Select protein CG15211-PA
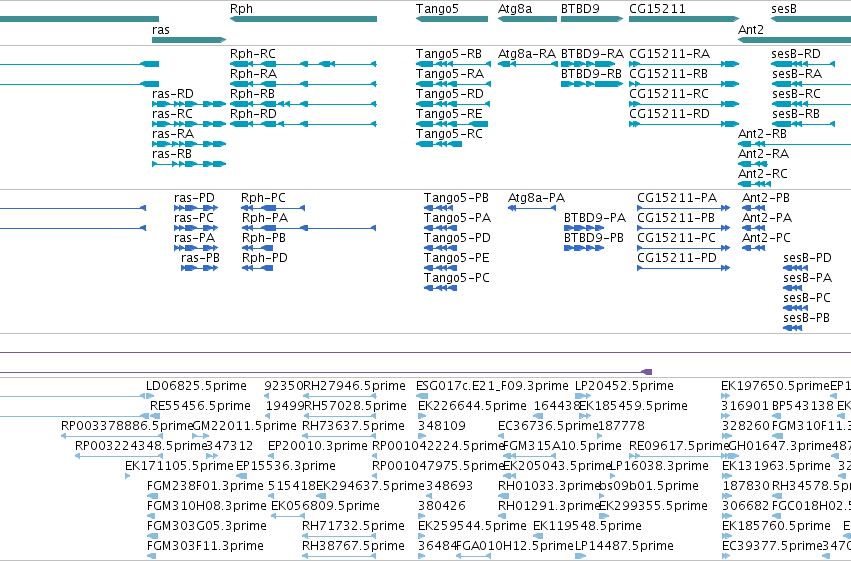851x561 pixels. click(683, 208)
